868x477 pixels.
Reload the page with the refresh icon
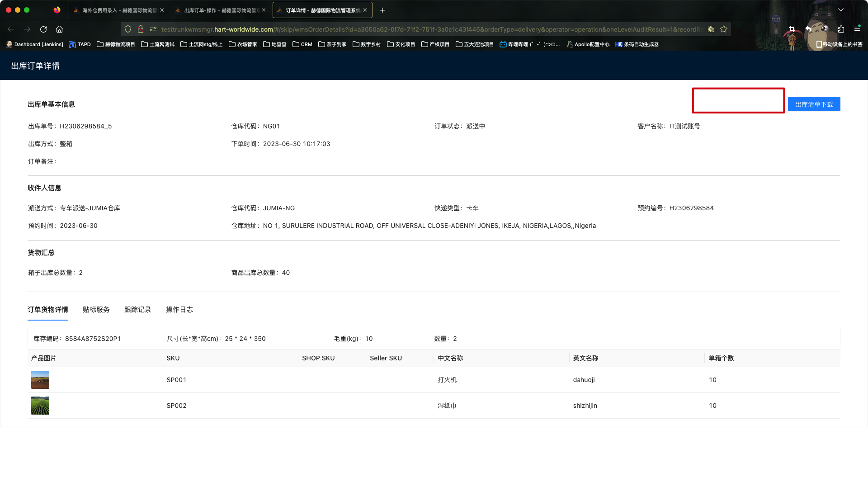(x=43, y=29)
